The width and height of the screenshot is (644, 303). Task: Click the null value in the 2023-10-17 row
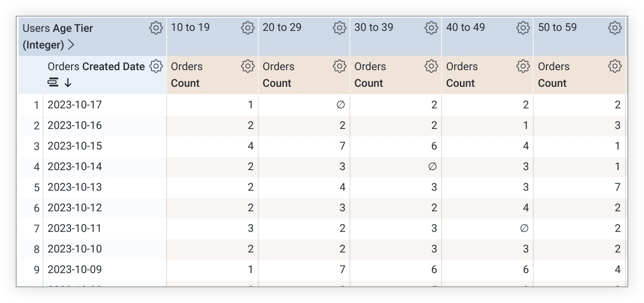tap(341, 105)
